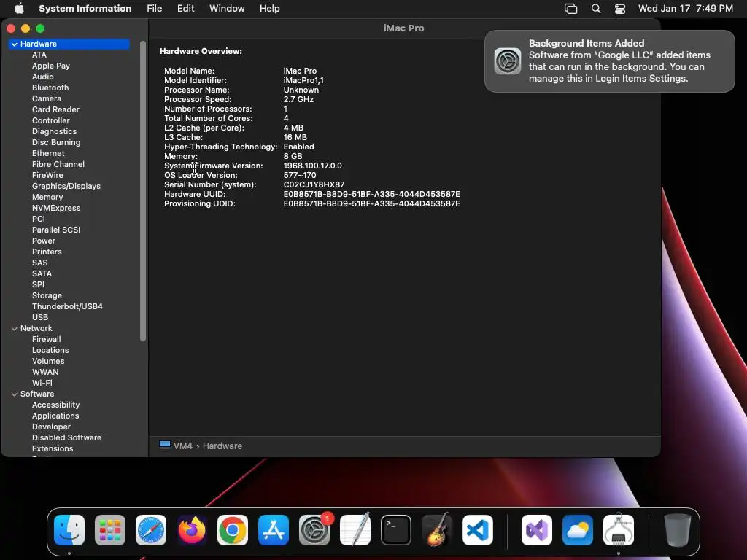Viewport: 747px width, 560px height.
Task: Open Finder from the Dock
Action: [x=69, y=530]
